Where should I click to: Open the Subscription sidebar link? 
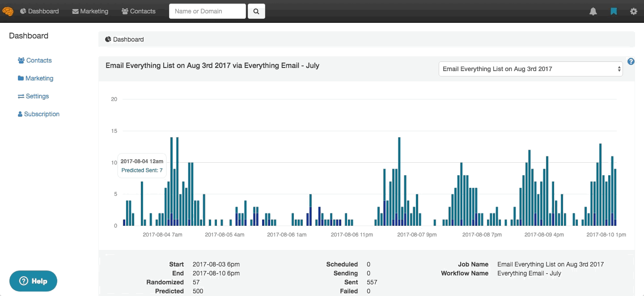click(42, 114)
